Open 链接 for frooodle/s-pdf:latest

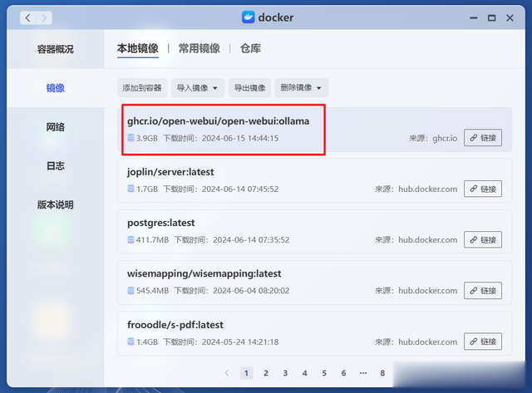coord(483,341)
